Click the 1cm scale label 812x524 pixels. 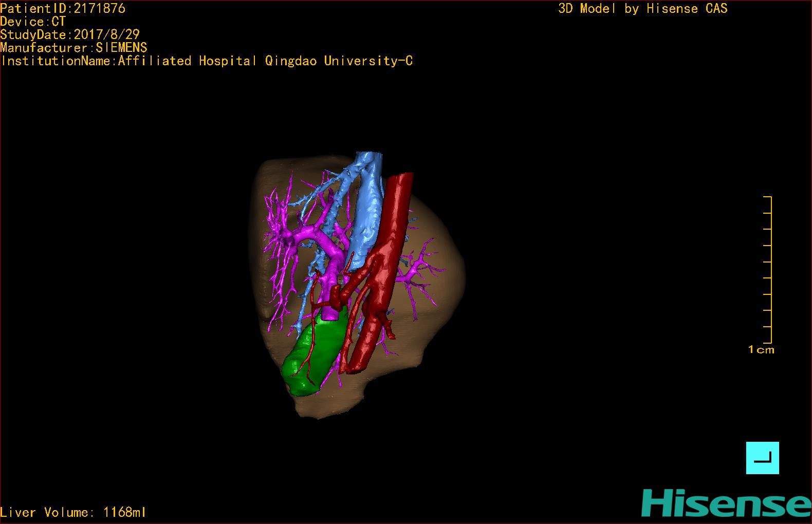pos(761,350)
